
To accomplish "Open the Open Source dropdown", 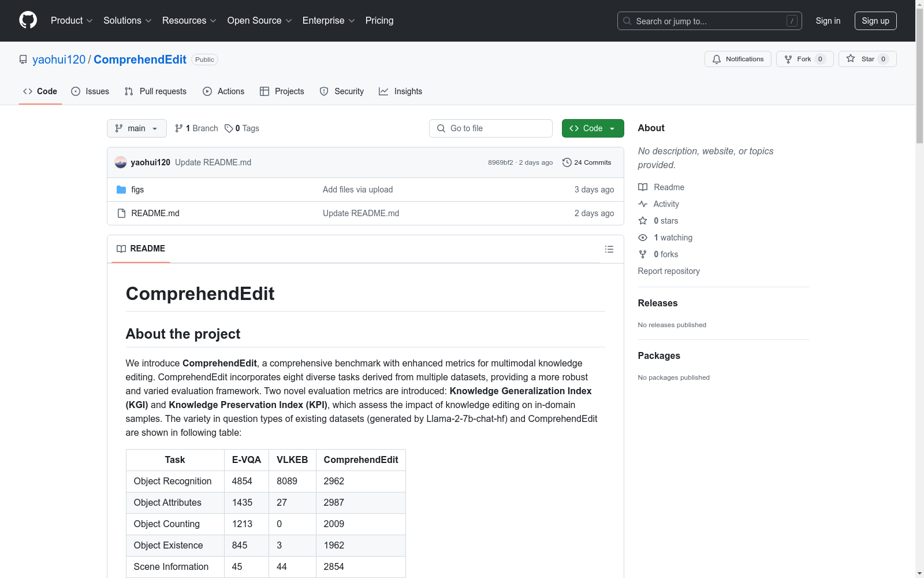I will click(260, 20).
